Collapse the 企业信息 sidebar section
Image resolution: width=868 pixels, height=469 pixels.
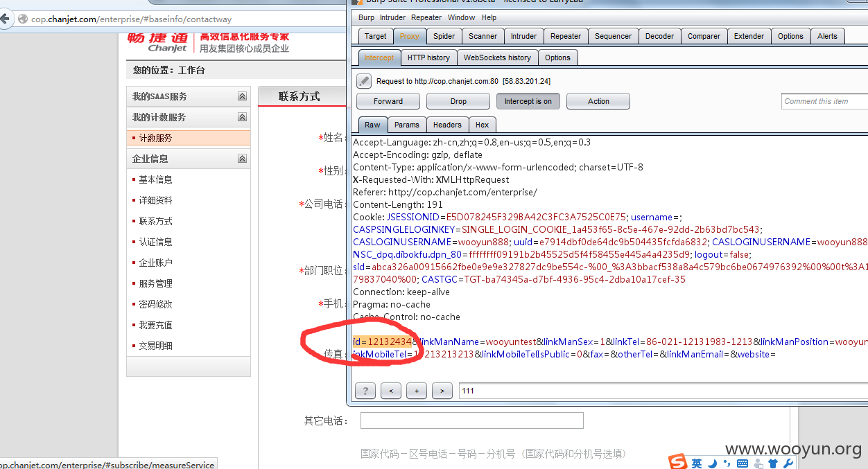click(242, 159)
